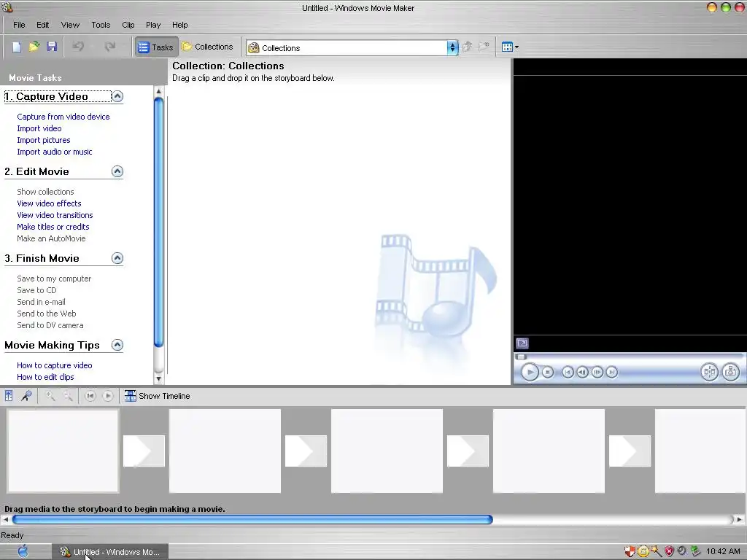Create a new project with toolbar icon

pos(17,47)
